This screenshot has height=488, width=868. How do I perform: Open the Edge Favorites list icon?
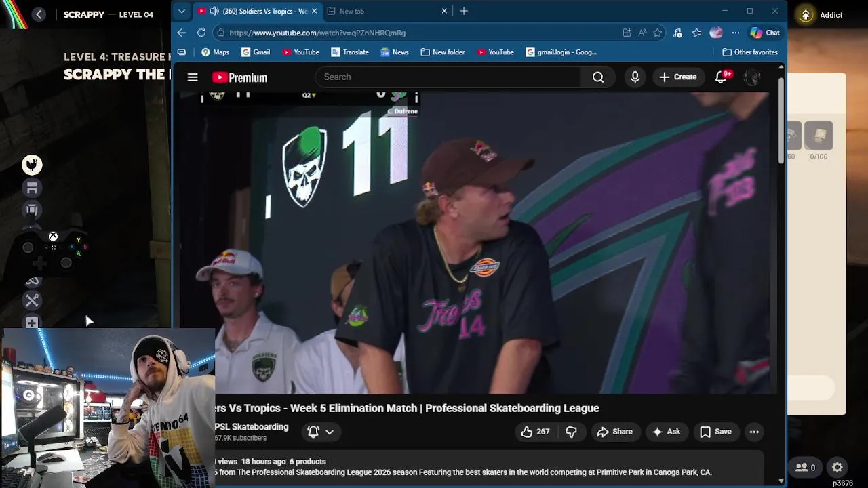pos(696,33)
